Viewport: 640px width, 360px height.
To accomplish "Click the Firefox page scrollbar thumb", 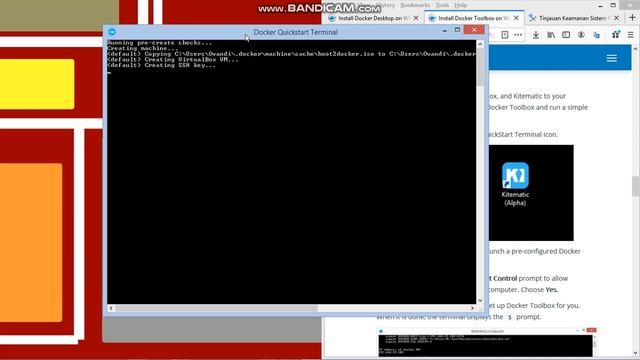I will click(636, 186).
